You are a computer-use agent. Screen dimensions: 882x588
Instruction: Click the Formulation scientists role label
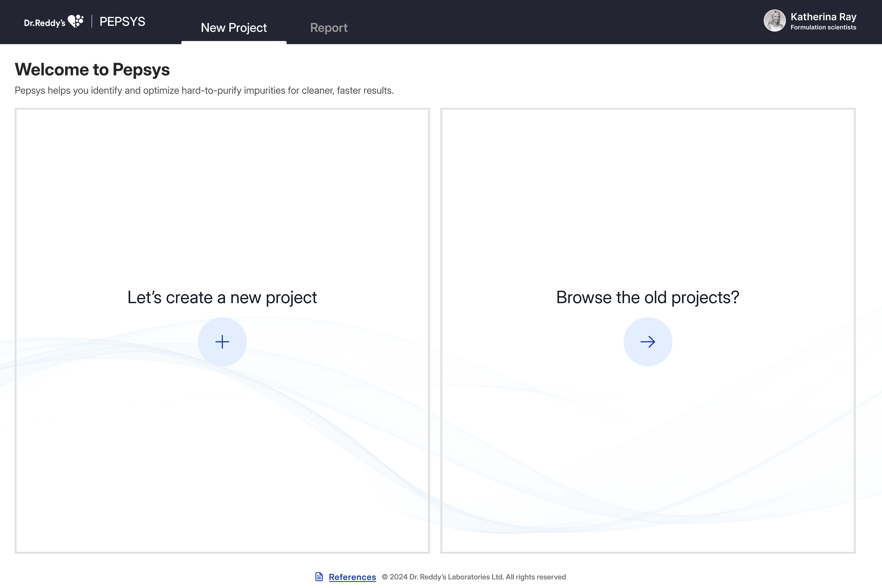[x=823, y=27]
